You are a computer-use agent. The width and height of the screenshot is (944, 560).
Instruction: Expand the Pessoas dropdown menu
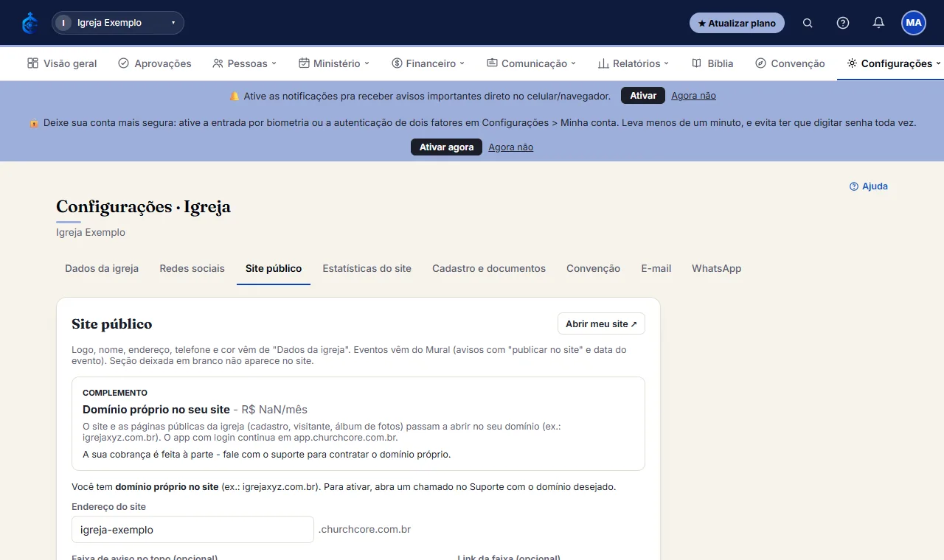pyautogui.click(x=244, y=63)
